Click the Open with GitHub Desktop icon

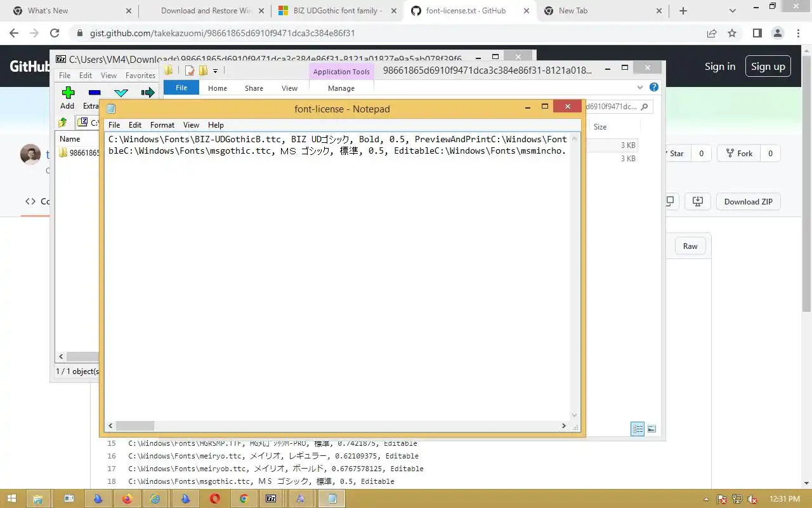point(698,201)
